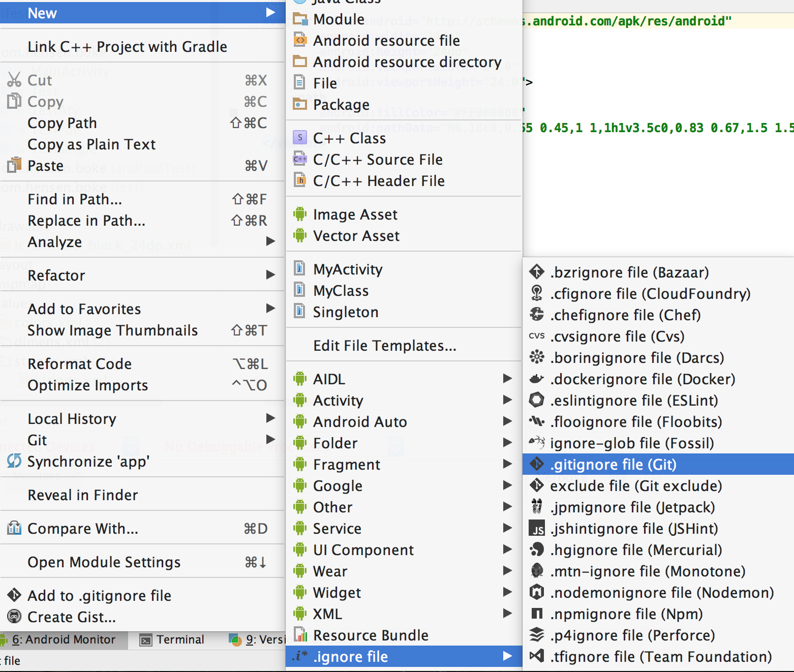Click the Android icon beside Image Asset
This screenshot has width=794, height=672.
(x=300, y=214)
